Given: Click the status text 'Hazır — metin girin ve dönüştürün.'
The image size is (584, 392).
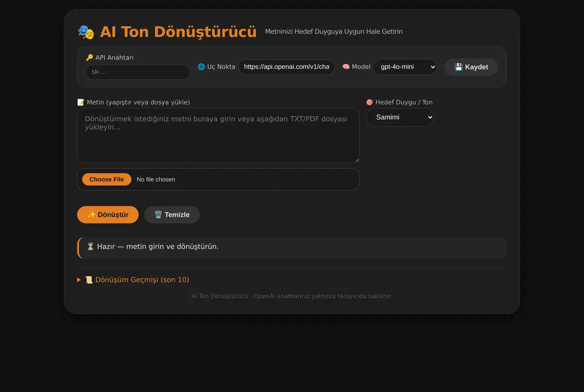Looking at the screenshot, I should (158, 247).
